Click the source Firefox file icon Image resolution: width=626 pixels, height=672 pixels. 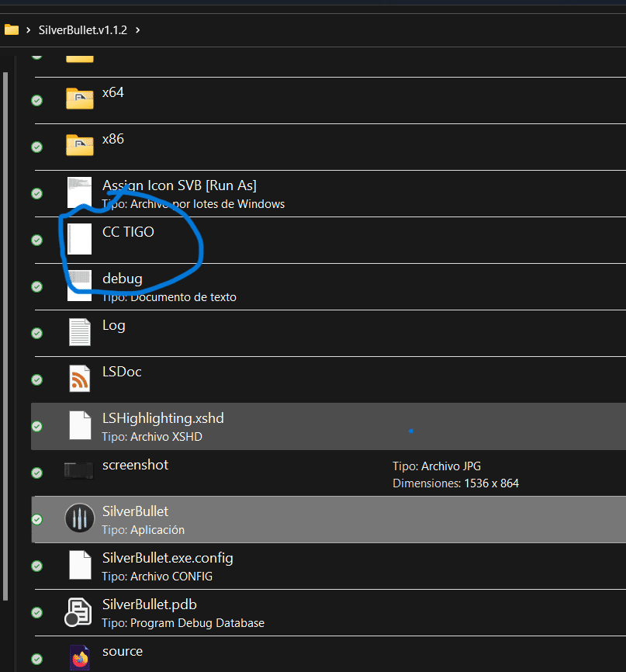point(80,658)
